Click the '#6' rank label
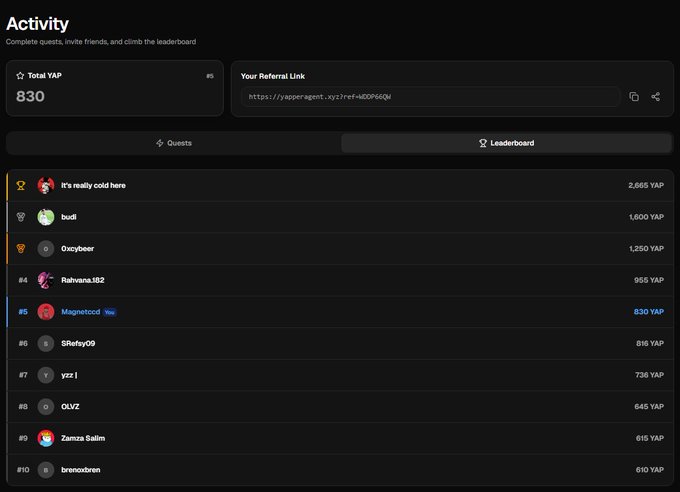 (x=23, y=343)
